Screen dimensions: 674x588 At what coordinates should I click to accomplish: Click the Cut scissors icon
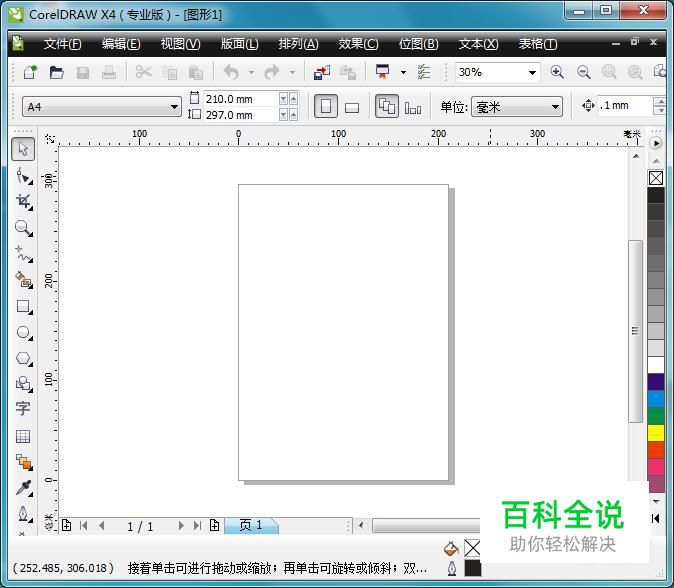coord(144,72)
